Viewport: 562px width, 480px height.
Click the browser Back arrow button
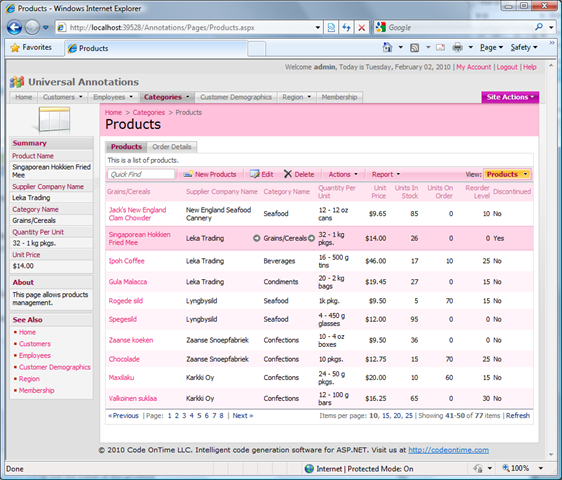tap(15, 27)
